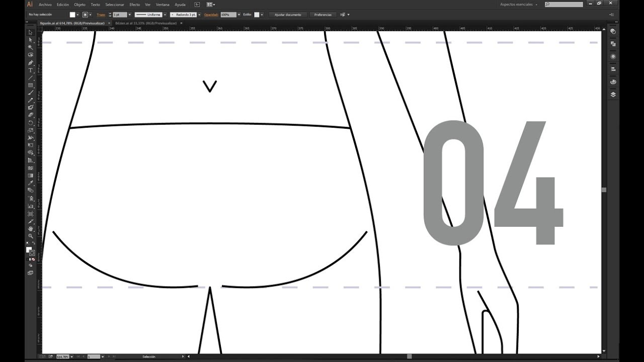The image size is (644, 362).
Task: Open the Arrange Documents layout icon
Action: (x=211, y=5)
